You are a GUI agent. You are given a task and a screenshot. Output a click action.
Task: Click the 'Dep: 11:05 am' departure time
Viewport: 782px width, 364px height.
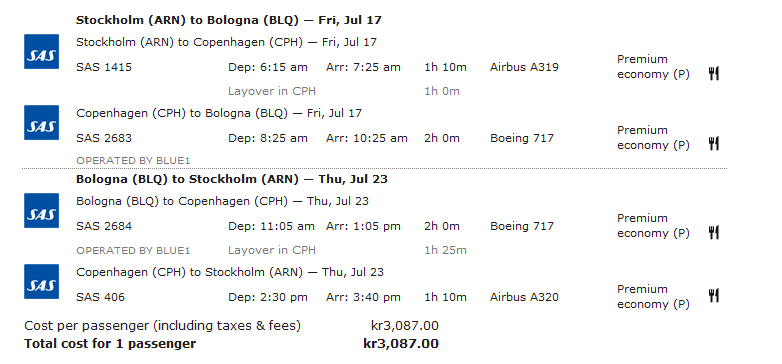[x=271, y=226]
